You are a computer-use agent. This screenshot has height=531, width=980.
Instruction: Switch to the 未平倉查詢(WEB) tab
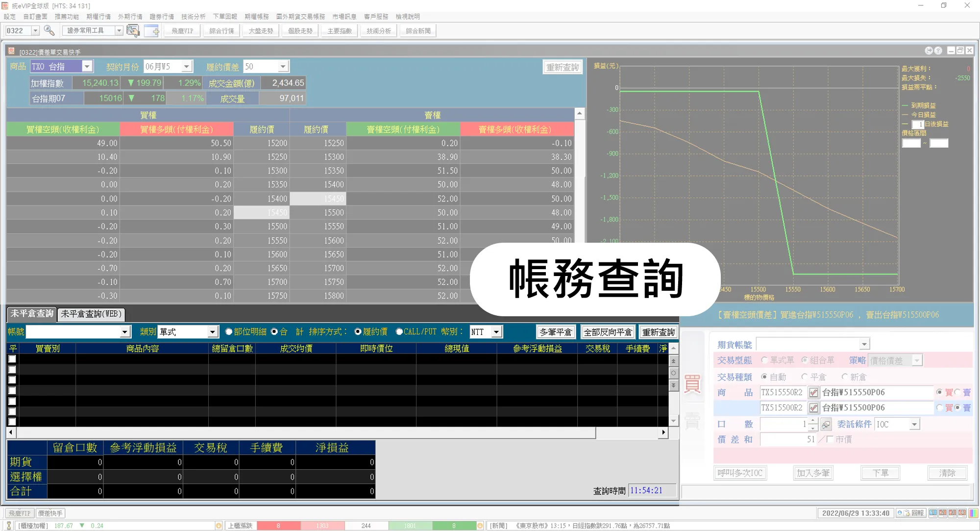(x=91, y=314)
